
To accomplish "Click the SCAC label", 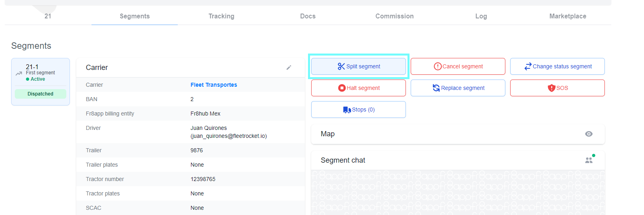I will tap(93, 208).
